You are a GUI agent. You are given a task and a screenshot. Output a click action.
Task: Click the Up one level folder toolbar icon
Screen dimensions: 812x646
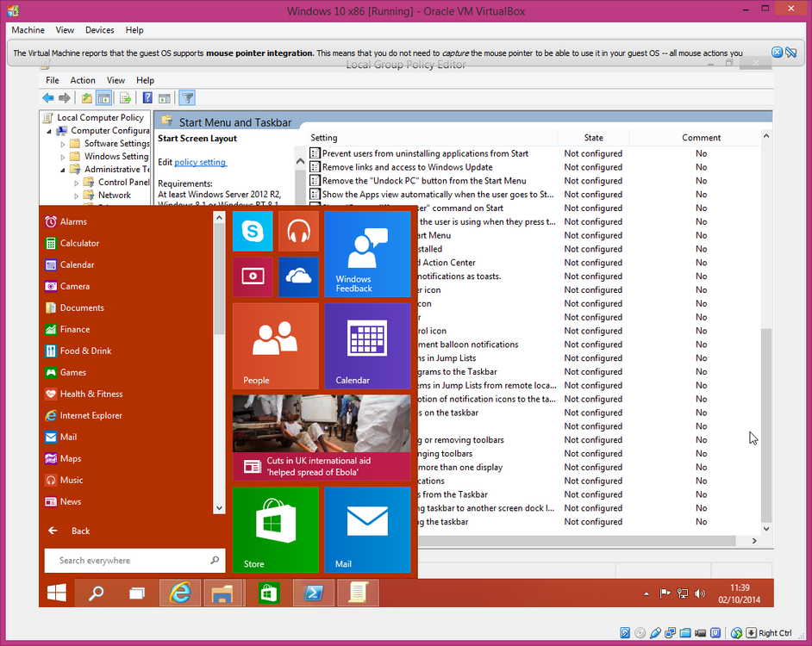click(x=86, y=98)
